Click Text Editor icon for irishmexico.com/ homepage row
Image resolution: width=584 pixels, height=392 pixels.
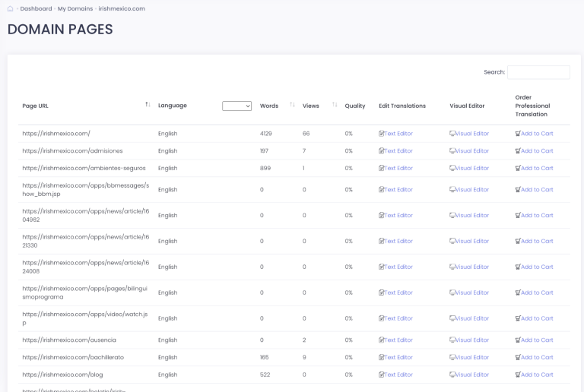(x=382, y=134)
